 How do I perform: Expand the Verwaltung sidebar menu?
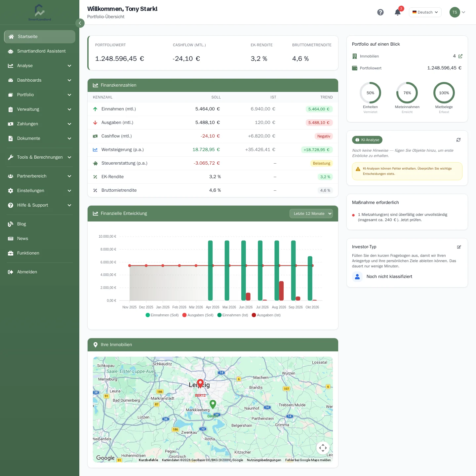pos(40,109)
